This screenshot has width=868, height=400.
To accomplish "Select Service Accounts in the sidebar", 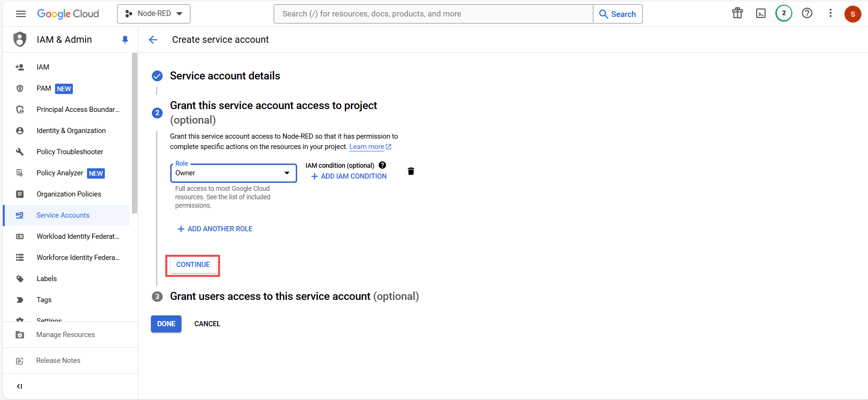I will pyautogui.click(x=63, y=215).
